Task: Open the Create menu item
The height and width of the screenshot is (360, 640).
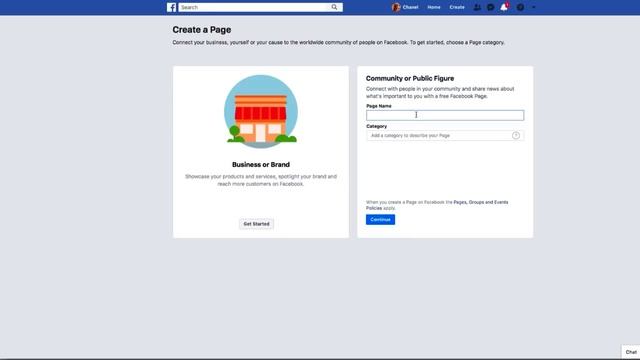Action: [457, 7]
